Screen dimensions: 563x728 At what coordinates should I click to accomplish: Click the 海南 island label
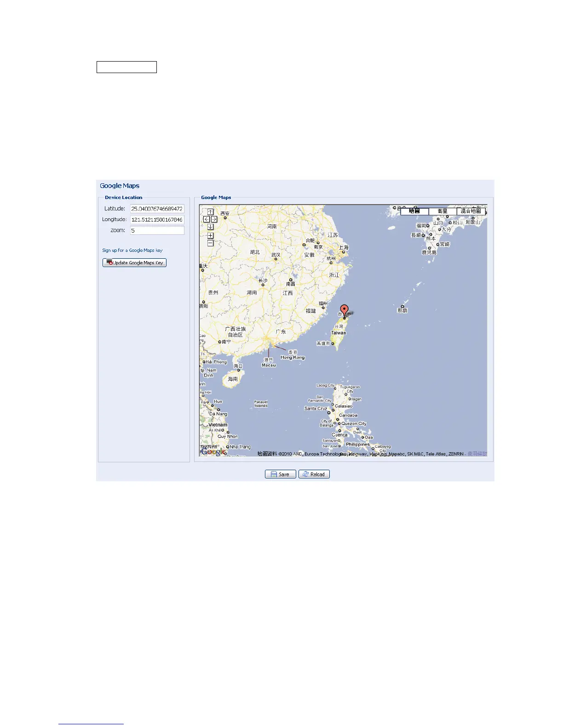[233, 379]
